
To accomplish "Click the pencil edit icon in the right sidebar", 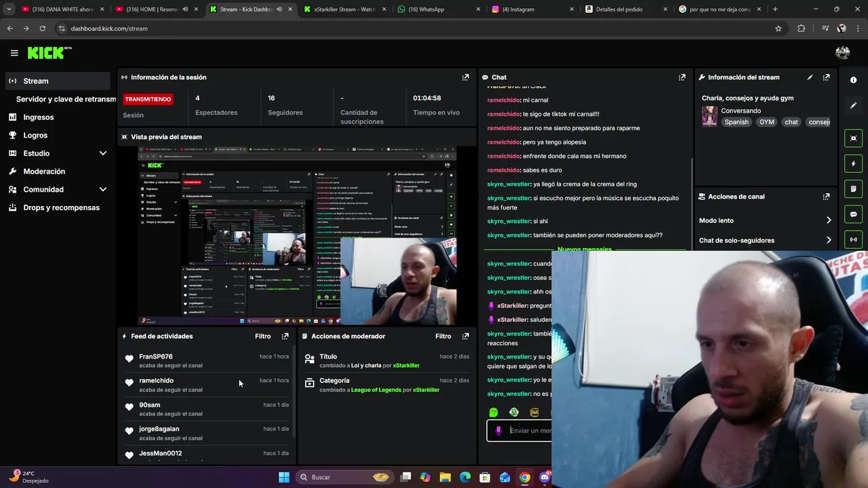I will click(x=853, y=106).
